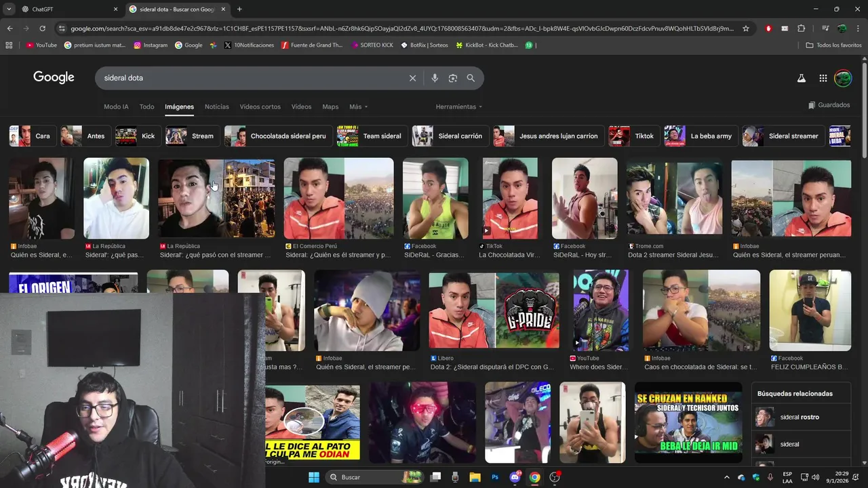Click the Chrome address bar URL
Image resolution: width=868 pixels, height=488 pixels.
pos(401,28)
